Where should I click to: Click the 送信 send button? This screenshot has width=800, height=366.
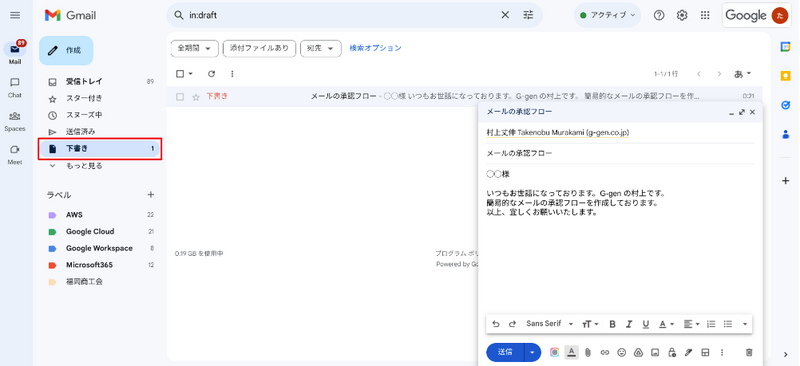pyautogui.click(x=505, y=352)
